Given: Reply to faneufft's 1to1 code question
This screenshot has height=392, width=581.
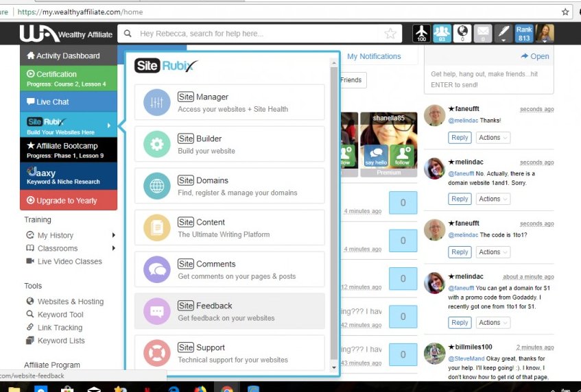Looking at the screenshot, I should coord(460,252).
